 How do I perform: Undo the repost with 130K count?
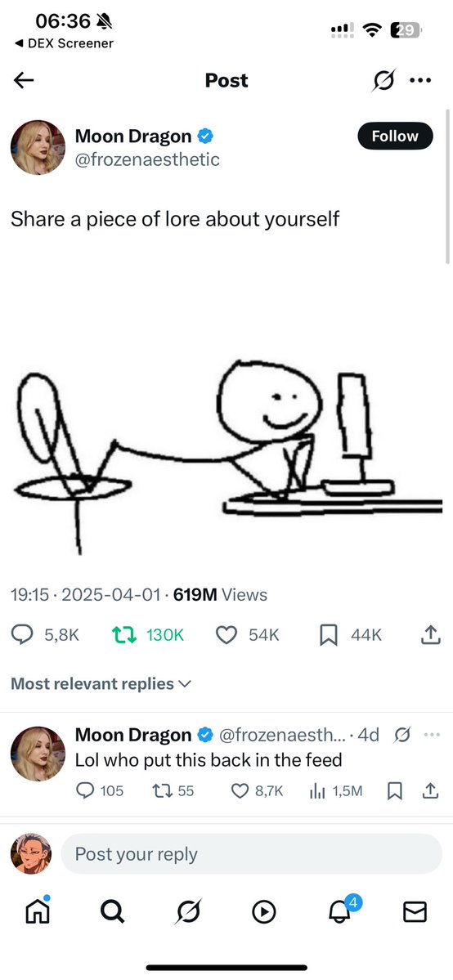123,635
